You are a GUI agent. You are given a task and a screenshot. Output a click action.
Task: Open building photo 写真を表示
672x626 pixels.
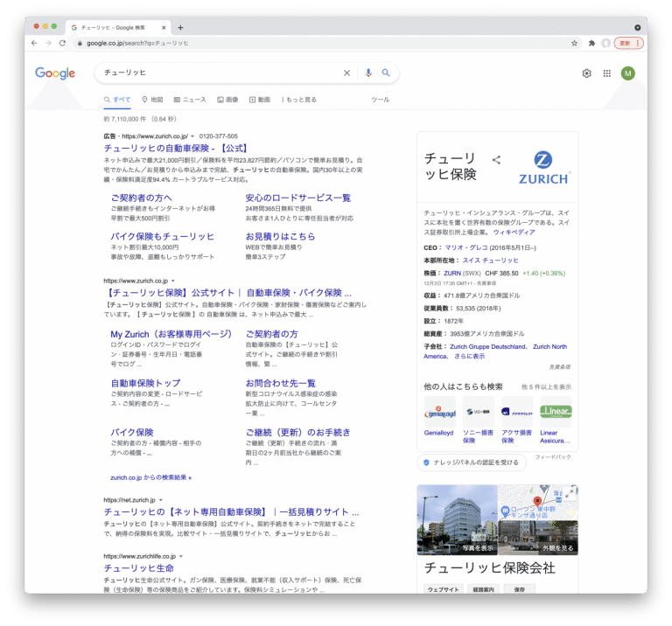point(457,520)
